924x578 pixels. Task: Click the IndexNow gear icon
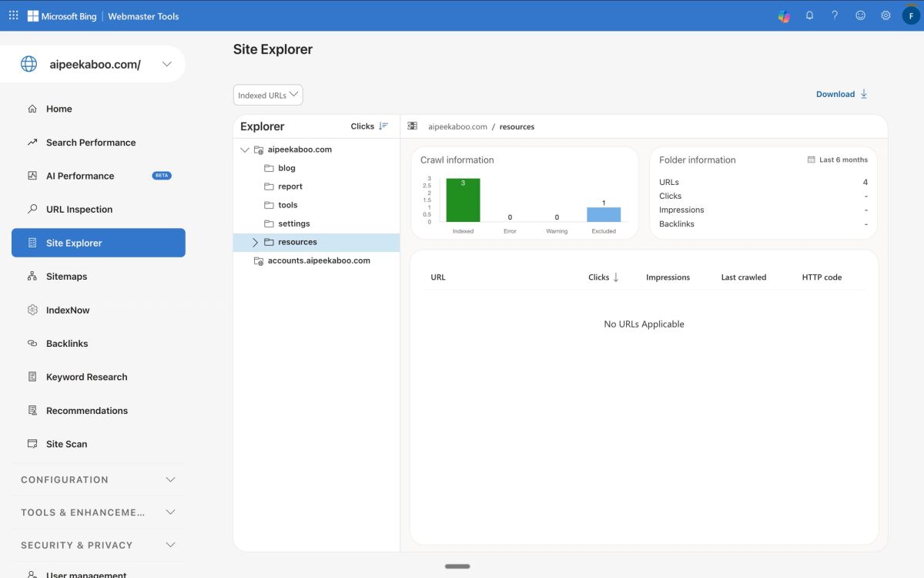(32, 310)
